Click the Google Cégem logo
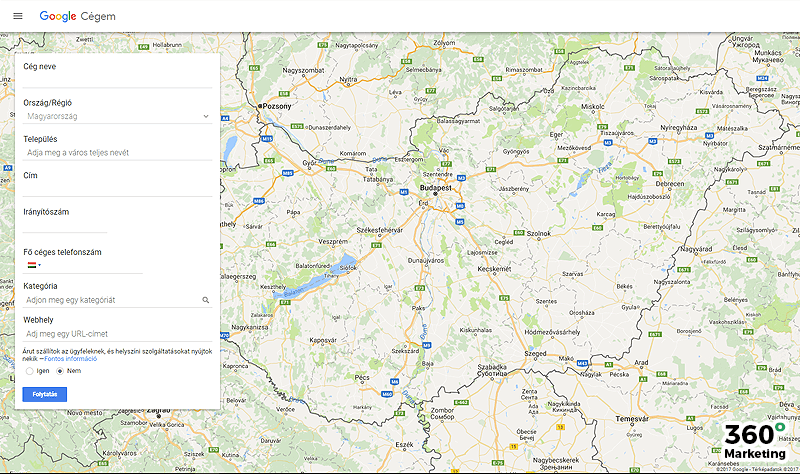This screenshot has width=800, height=474. click(78, 16)
